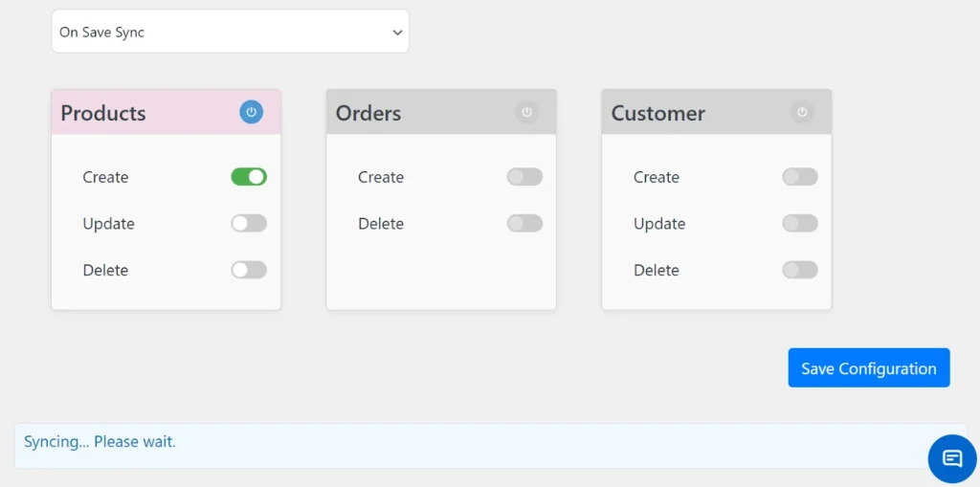Open the On Save Sync dropdown
This screenshot has height=487, width=980.
[x=230, y=32]
